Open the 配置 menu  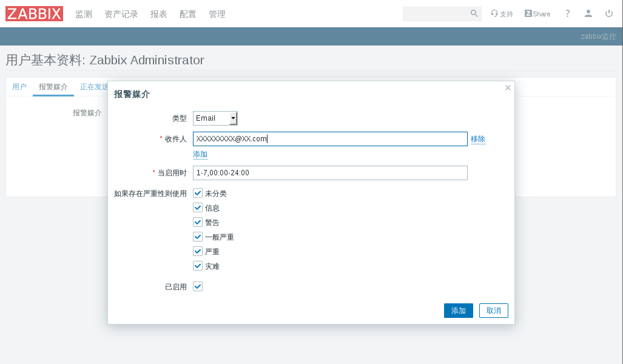[188, 15]
